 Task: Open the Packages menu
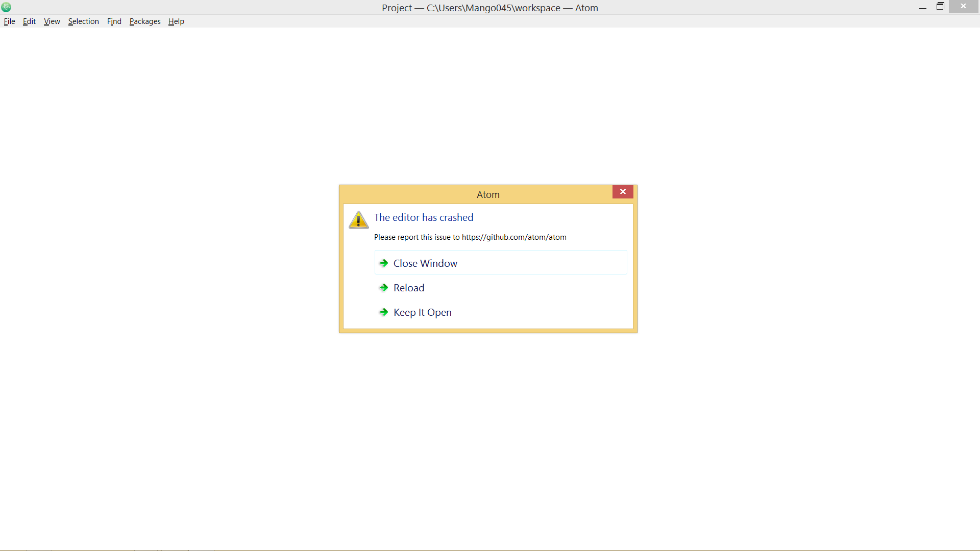pyautogui.click(x=145, y=21)
